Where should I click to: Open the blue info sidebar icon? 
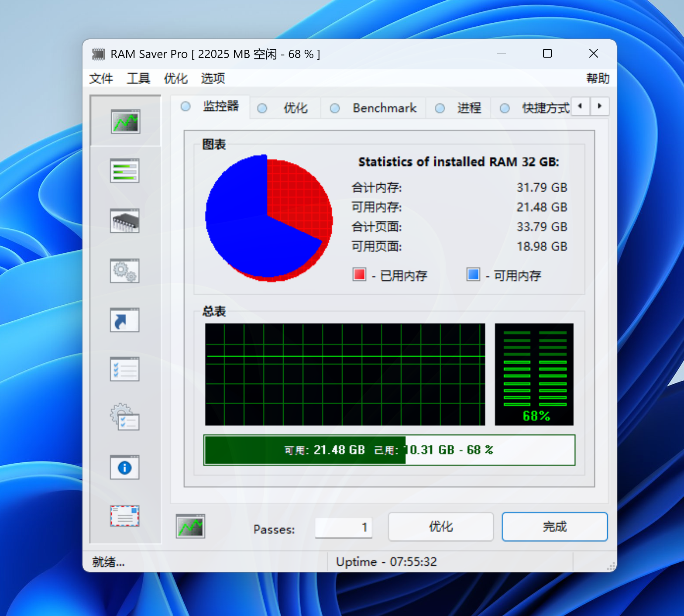click(x=125, y=468)
